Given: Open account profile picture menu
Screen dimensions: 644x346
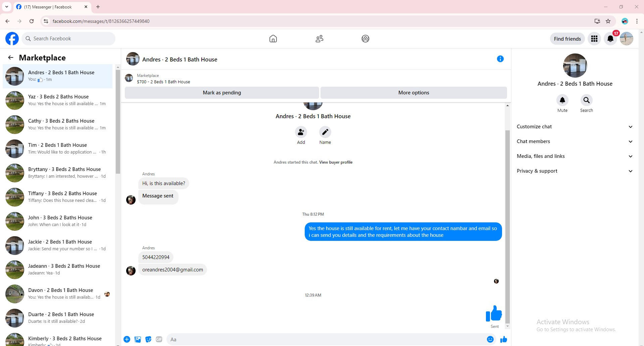Looking at the screenshot, I should coord(627,39).
